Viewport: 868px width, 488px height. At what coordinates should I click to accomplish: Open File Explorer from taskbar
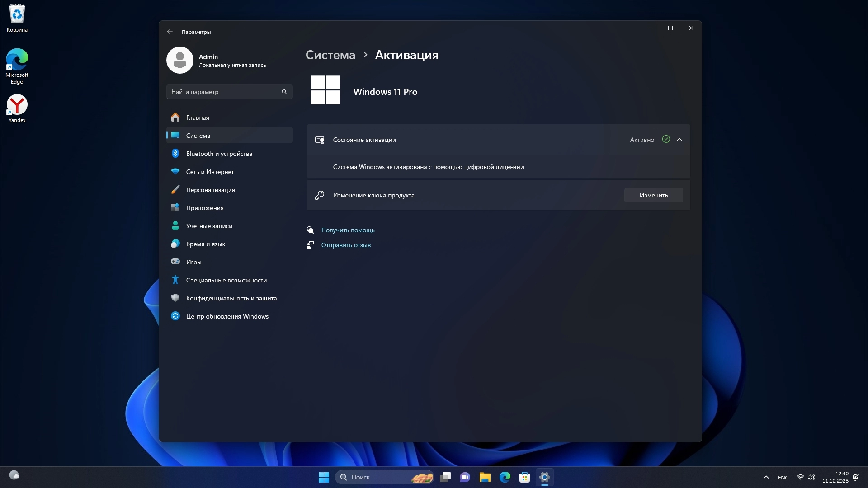pyautogui.click(x=485, y=477)
